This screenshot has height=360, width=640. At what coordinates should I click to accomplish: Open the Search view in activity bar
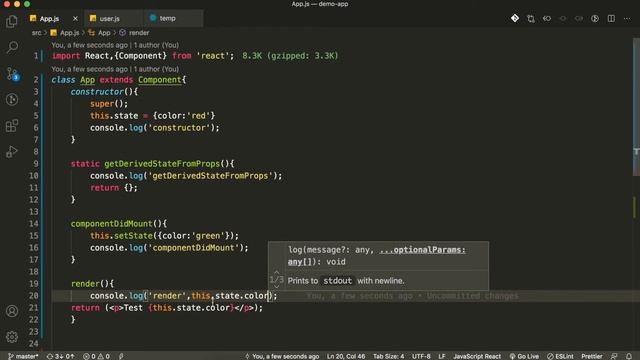click(x=12, y=47)
